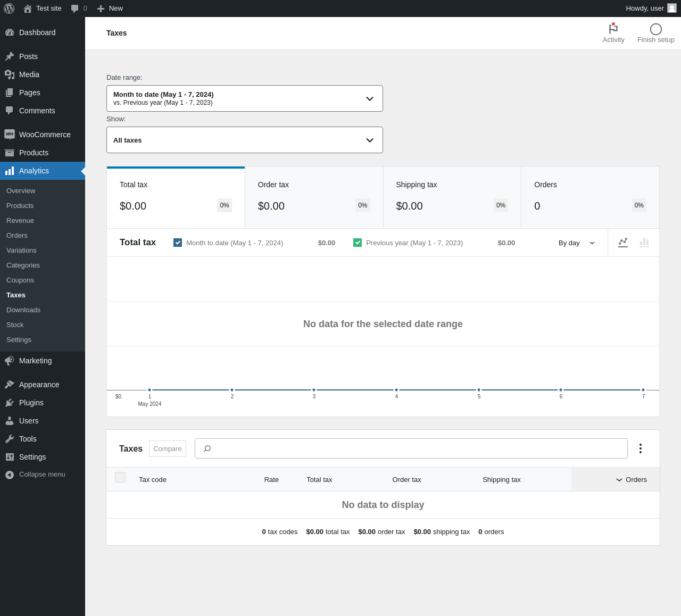Open the taxes table options menu

click(640, 448)
